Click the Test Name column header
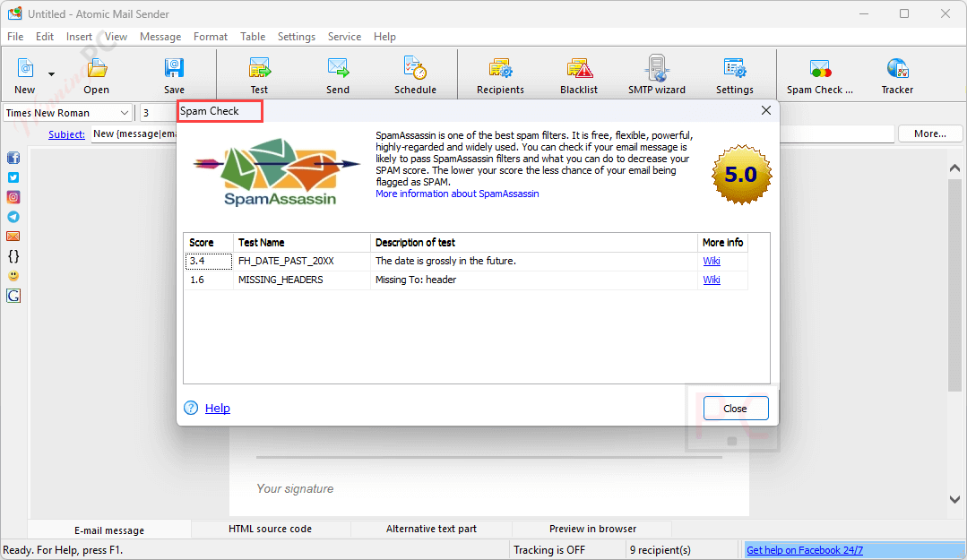This screenshot has height=560, width=967. 301,243
